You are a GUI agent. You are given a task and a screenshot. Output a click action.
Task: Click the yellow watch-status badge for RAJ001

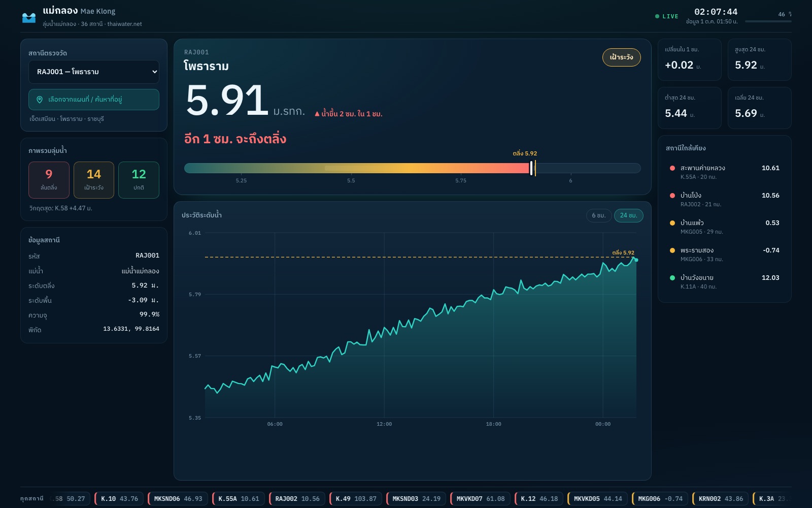tap(621, 57)
